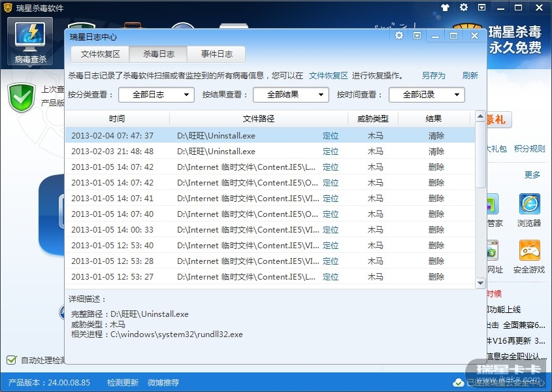The width and height of the screenshot is (552, 392).
Task: Sort by the 时间 column header
Action: pyautogui.click(x=117, y=119)
